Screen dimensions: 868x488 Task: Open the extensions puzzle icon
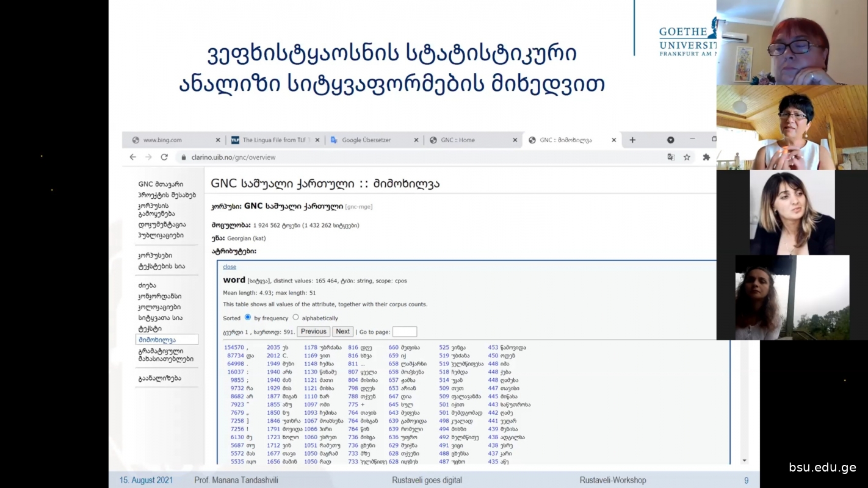click(x=706, y=157)
